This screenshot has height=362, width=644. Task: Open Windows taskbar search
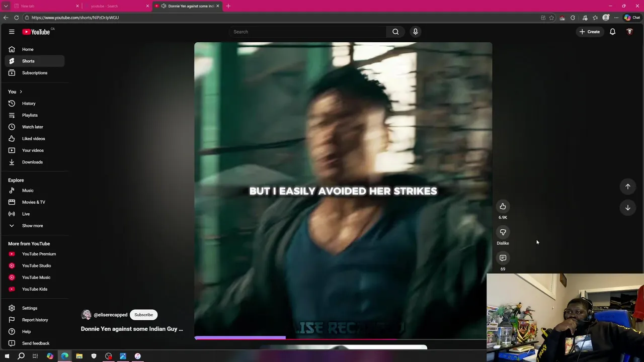point(21,356)
